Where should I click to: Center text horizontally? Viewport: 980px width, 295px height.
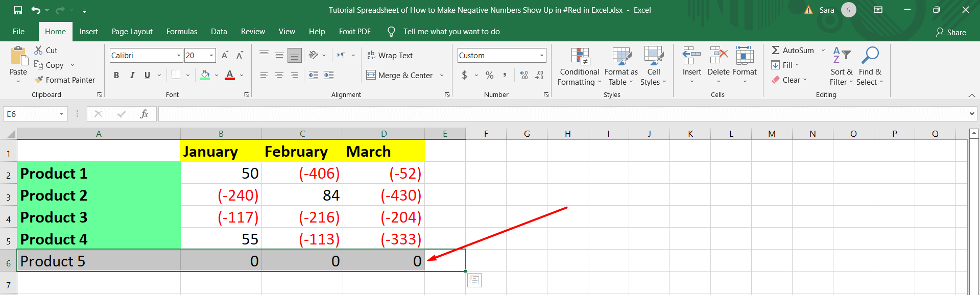(279, 75)
